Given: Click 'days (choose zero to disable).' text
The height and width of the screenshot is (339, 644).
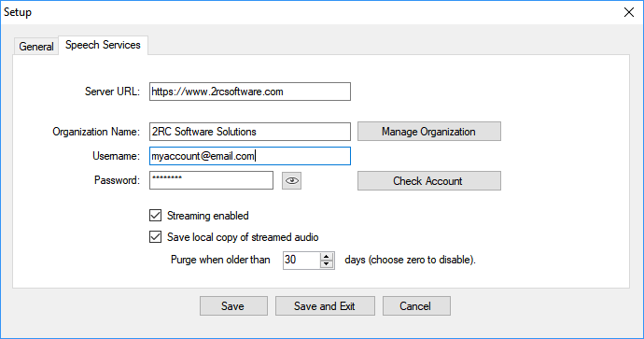Looking at the screenshot, I should (410, 260).
